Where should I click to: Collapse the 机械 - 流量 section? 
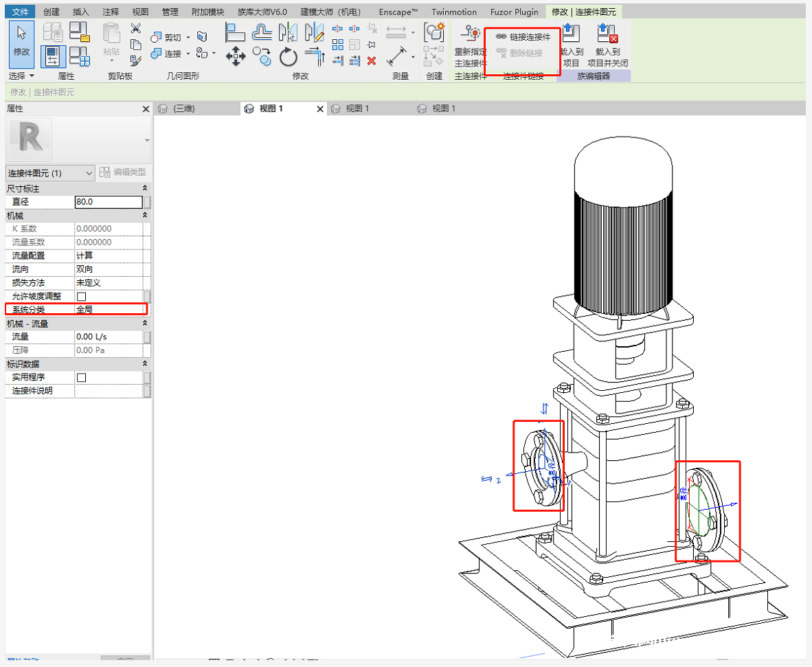144,324
